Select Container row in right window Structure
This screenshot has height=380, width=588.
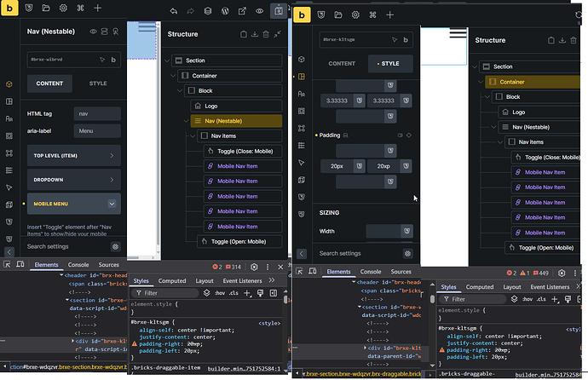533,82
